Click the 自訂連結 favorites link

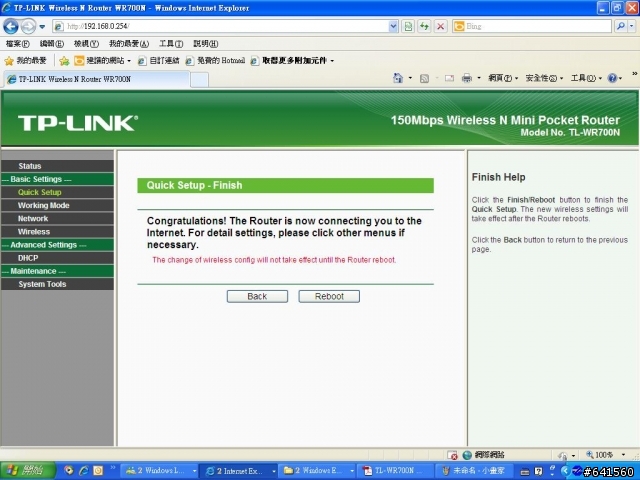coord(158,61)
